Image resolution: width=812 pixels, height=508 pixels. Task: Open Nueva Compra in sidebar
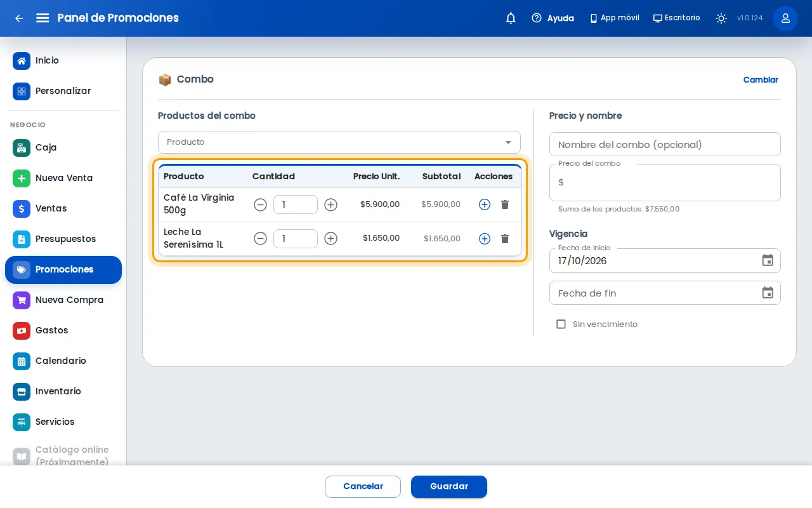(63, 300)
